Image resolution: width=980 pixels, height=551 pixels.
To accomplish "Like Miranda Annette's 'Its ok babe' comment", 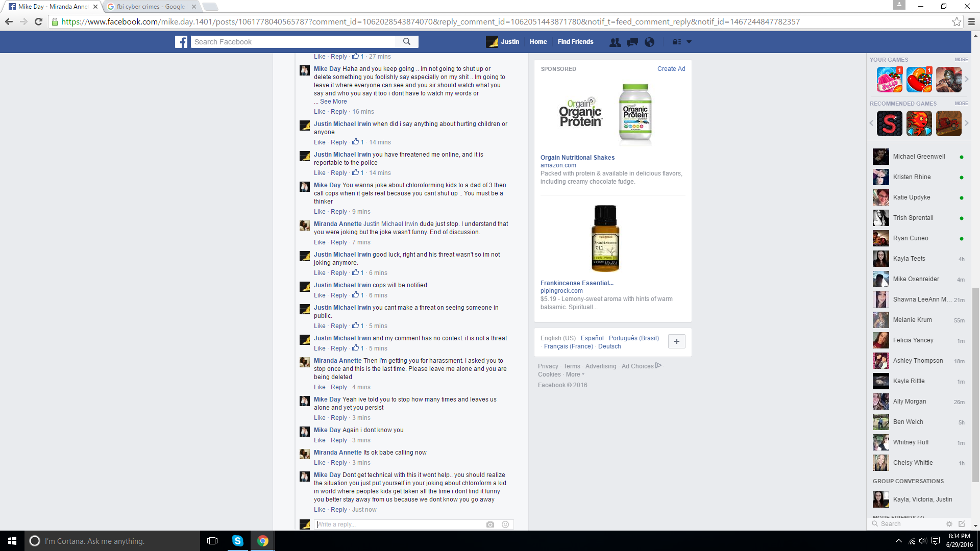I will (320, 463).
